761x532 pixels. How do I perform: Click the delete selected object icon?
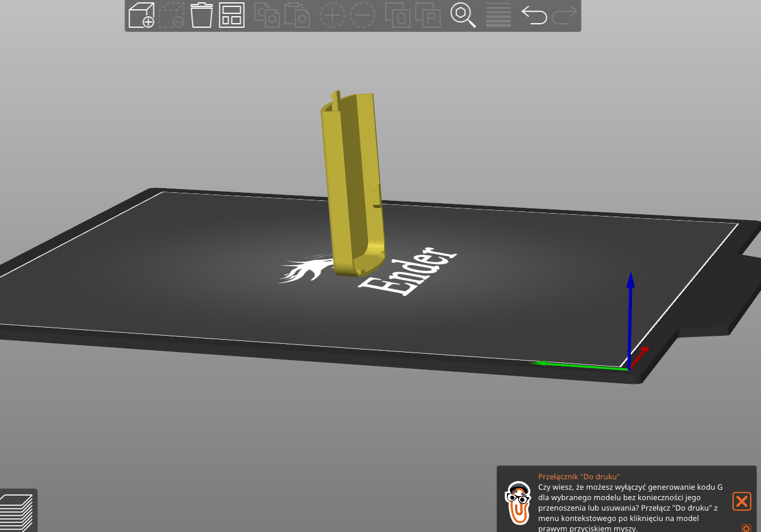pyautogui.click(x=172, y=15)
